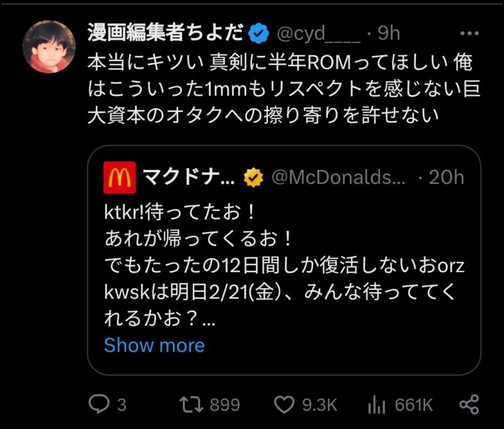The height and width of the screenshot is (429, 504).
Task: Open the quoted McDonald's tweet body text
Action: pyautogui.click(x=283, y=266)
